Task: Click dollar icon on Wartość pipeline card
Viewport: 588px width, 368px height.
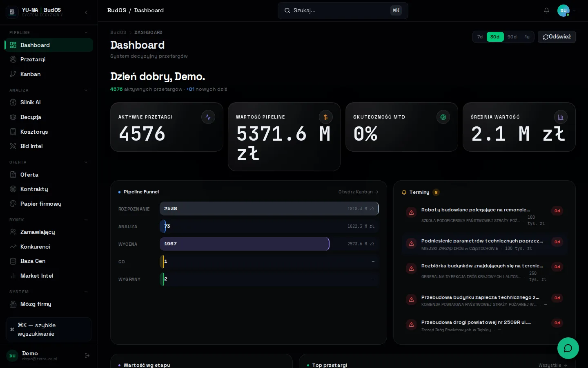Action: coord(325,117)
